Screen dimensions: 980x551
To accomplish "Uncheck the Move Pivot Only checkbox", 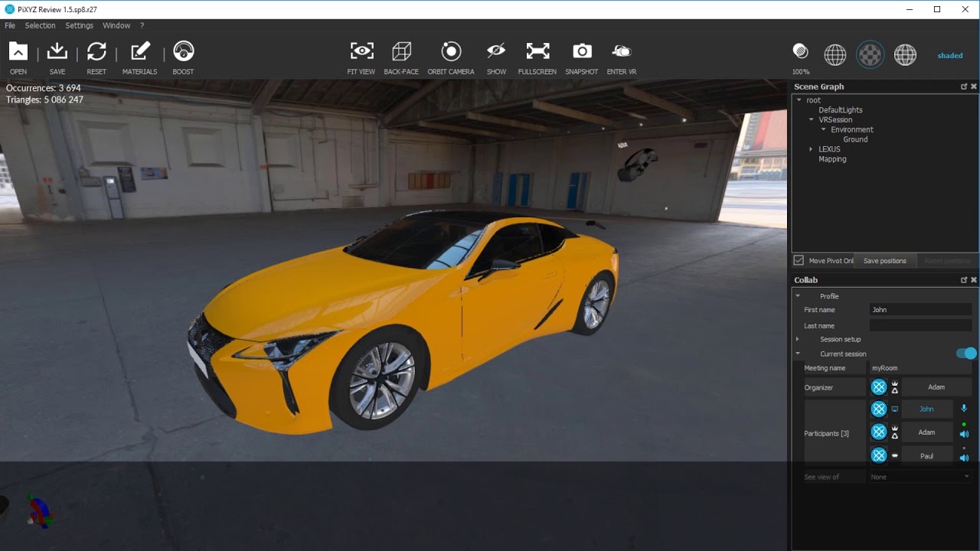I will (799, 260).
